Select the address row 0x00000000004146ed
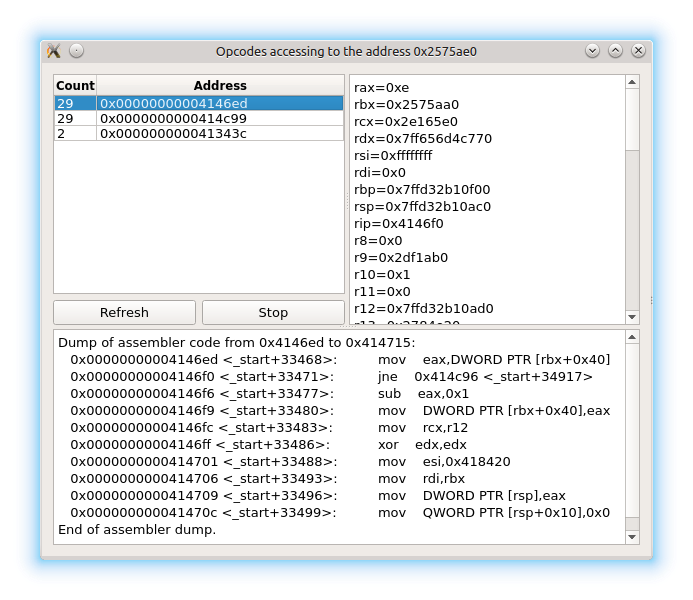The image size is (693, 600). coord(198,103)
